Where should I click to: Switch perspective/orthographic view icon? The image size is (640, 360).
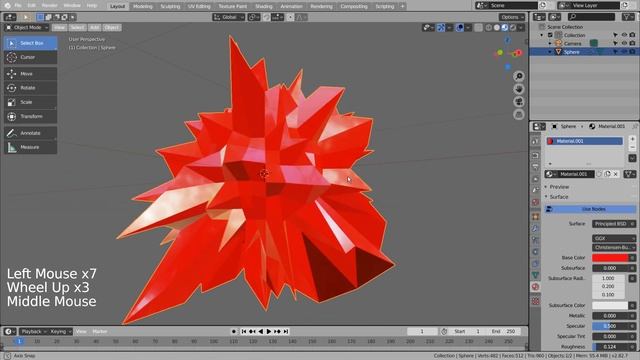[x=519, y=115]
